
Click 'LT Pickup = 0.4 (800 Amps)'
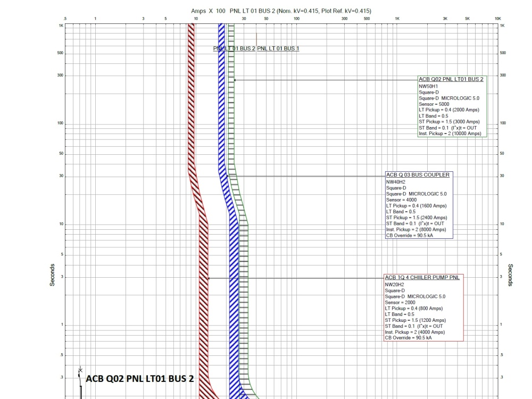click(x=413, y=309)
